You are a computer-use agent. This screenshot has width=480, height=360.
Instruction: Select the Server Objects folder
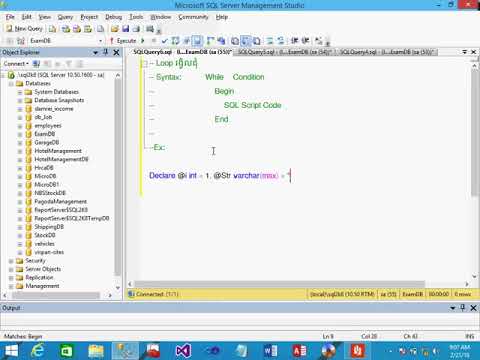tap(43, 269)
